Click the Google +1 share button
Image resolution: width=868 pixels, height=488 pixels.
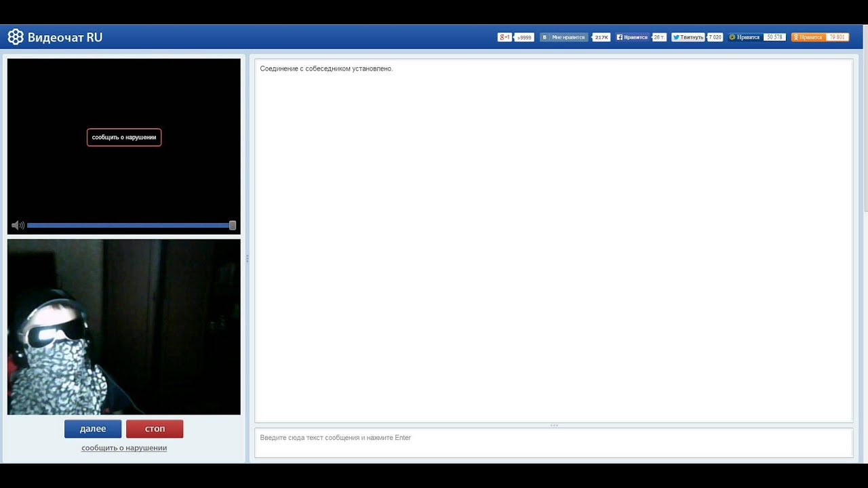tap(505, 37)
